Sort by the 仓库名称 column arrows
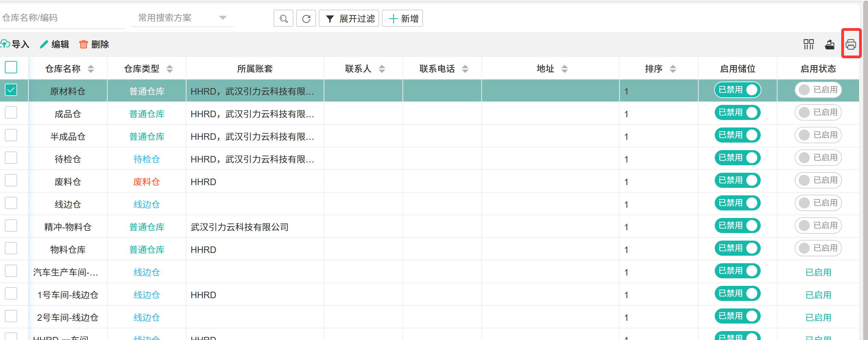The height and width of the screenshot is (340, 868). click(91, 69)
